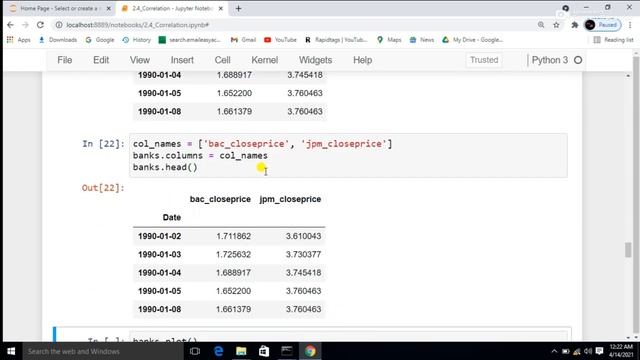Open the action center notifications icon
The height and width of the screenshot is (360, 640).
(x=599, y=351)
